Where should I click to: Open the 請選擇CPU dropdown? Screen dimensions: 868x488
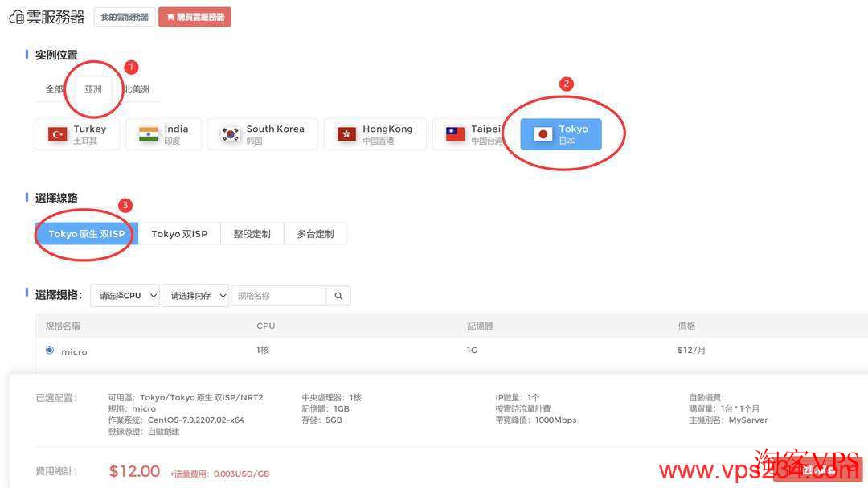pos(125,295)
